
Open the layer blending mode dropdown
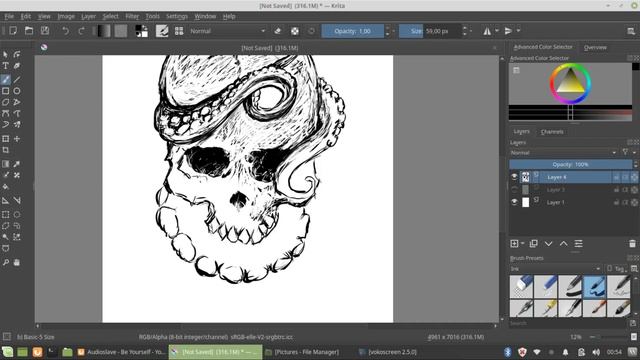click(x=563, y=153)
